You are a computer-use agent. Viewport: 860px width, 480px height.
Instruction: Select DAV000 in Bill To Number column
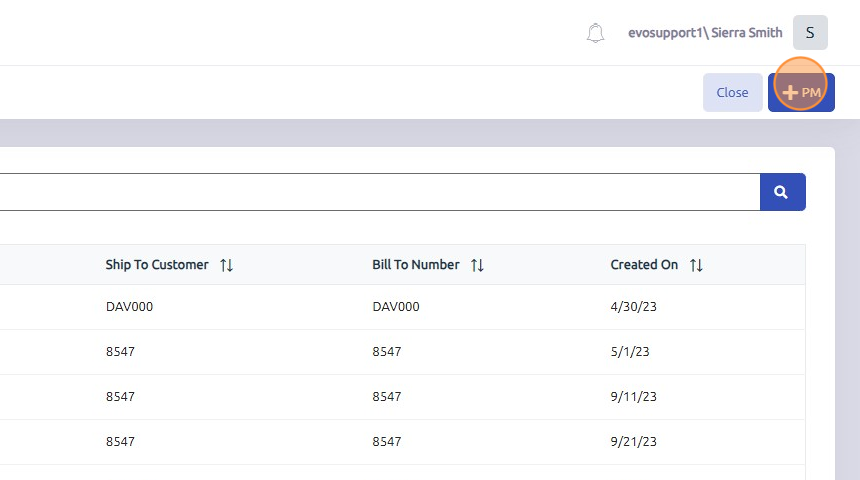click(396, 307)
